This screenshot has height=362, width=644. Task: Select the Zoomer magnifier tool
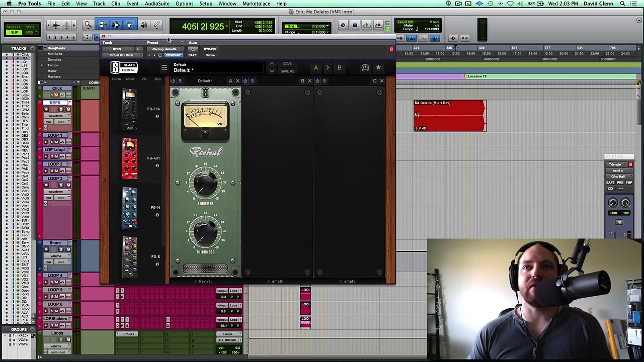point(88,25)
